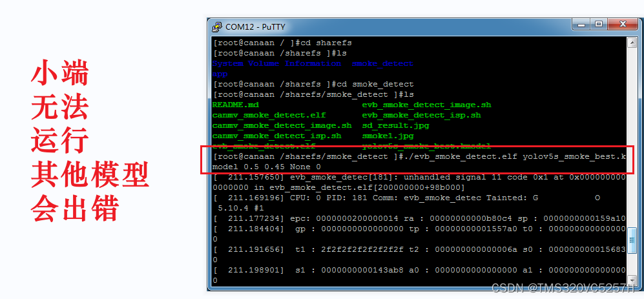The width and height of the screenshot is (644, 299).
Task: Close the COM12 PuTTY window
Action: 622,25
